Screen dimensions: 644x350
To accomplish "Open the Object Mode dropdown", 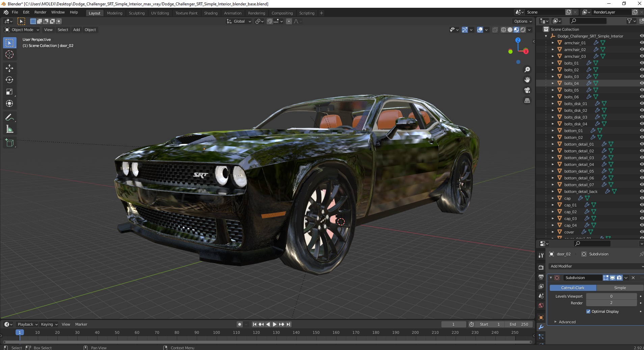I will point(22,30).
